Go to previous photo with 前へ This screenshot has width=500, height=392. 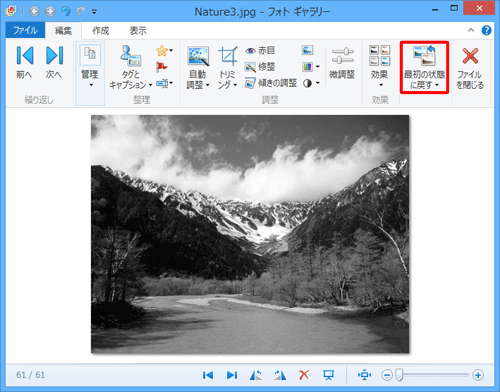pyautogui.click(x=25, y=62)
